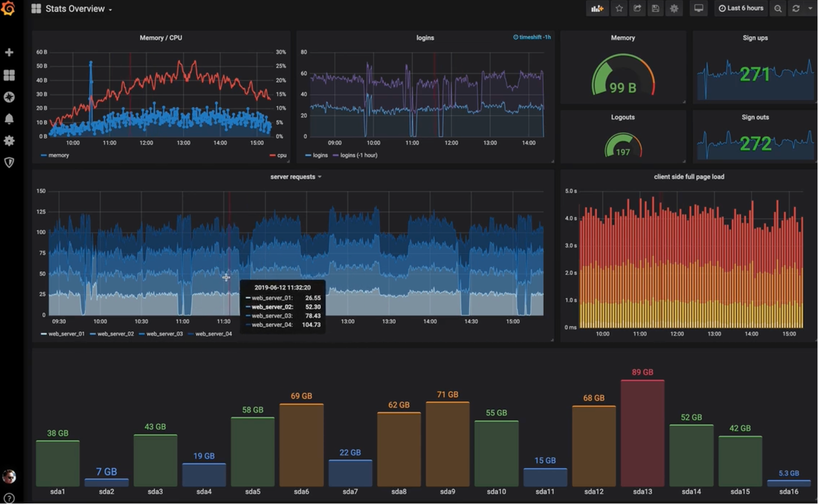Screen dimensions: 818x504
Task: Click the Grafana logo home icon
Action: pos(8,8)
